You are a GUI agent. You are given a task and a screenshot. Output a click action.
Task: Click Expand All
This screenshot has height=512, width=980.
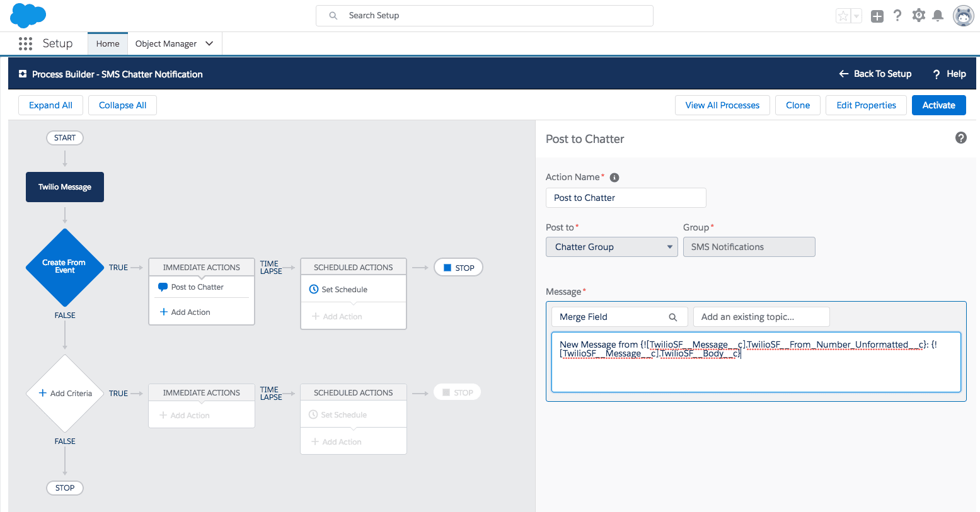pyautogui.click(x=50, y=105)
